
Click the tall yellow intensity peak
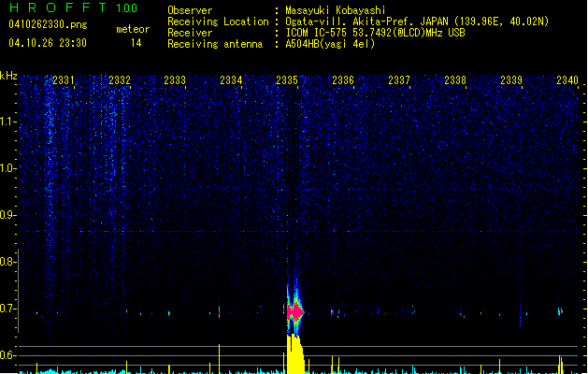tap(295, 353)
